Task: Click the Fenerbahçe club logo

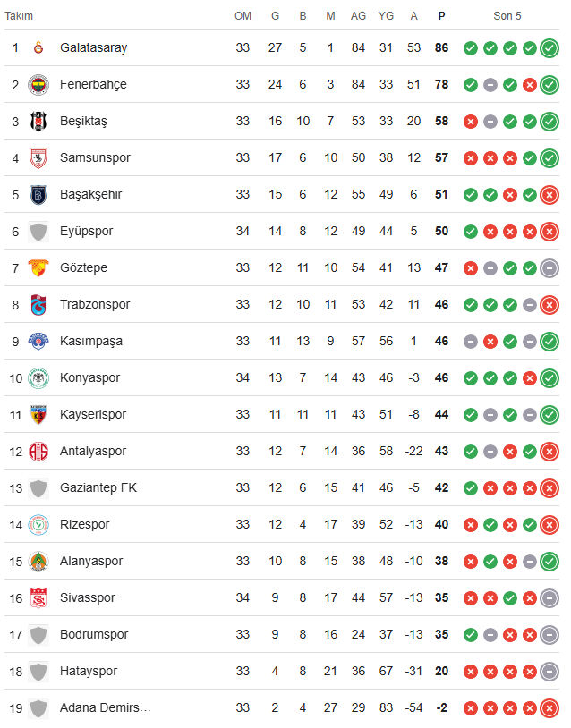Action: click(38, 84)
